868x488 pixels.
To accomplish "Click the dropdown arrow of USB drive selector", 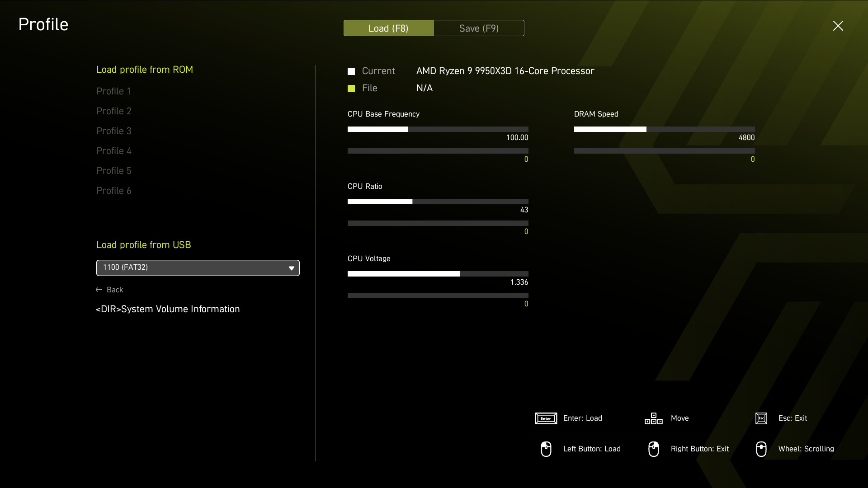I will point(292,268).
